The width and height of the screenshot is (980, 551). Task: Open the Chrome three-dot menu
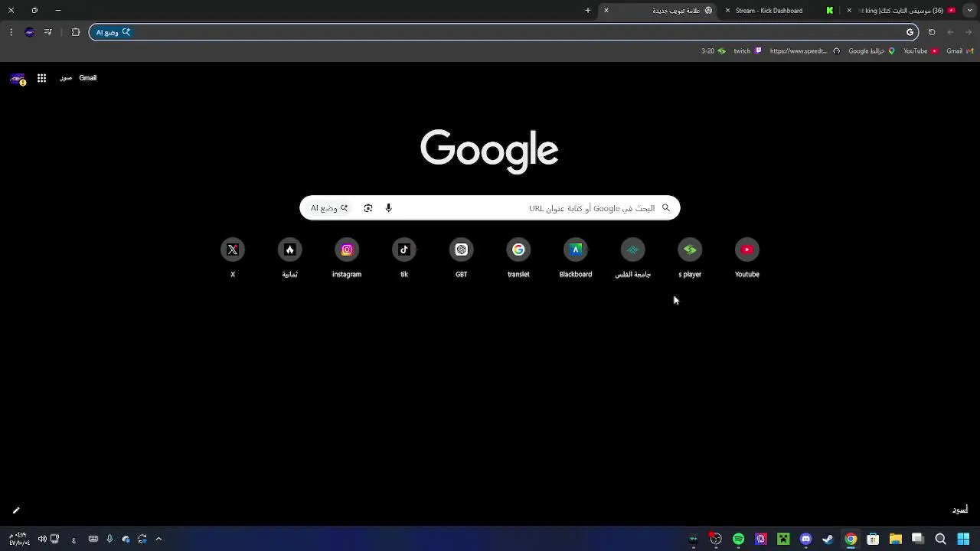click(11, 32)
